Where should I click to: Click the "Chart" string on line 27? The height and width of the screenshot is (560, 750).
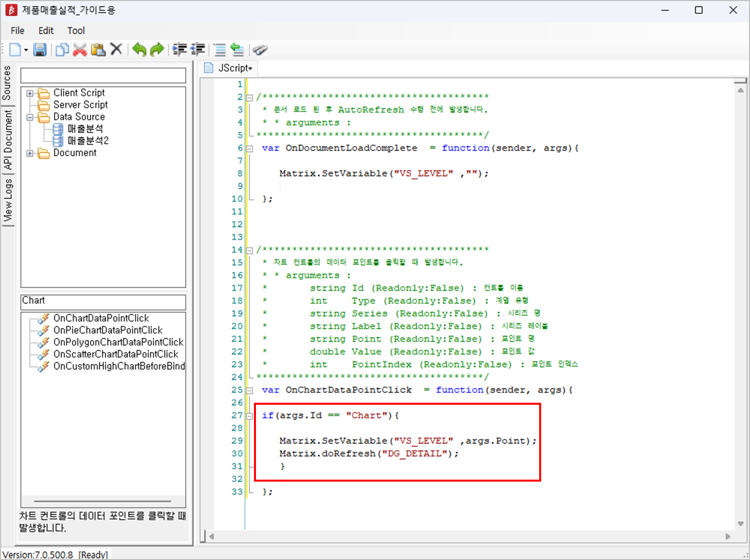(366, 416)
